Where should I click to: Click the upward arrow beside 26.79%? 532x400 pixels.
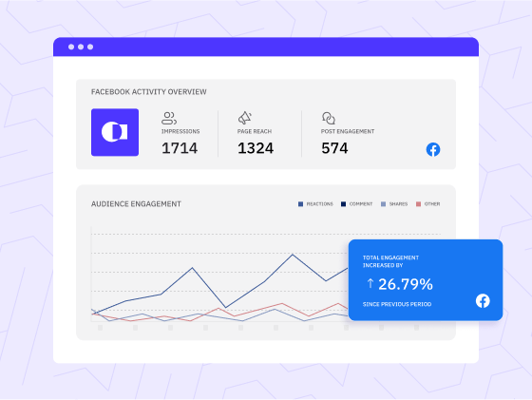coord(370,283)
